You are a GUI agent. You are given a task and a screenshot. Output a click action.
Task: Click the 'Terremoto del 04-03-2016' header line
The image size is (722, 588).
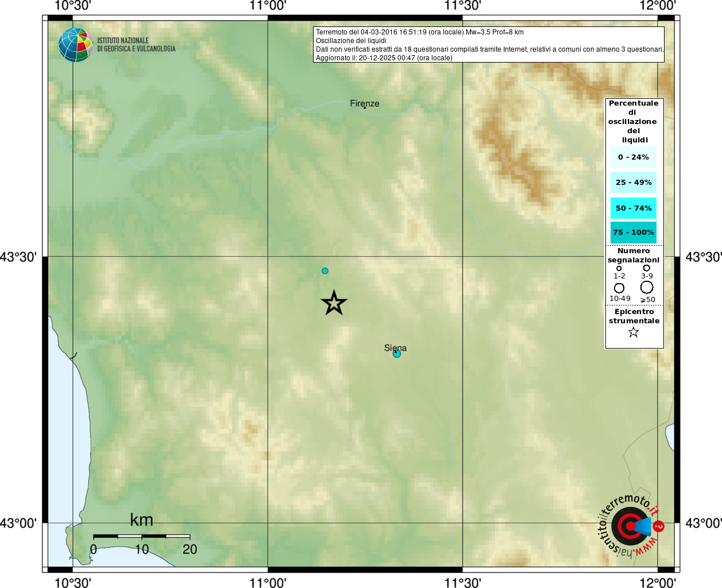420,32
